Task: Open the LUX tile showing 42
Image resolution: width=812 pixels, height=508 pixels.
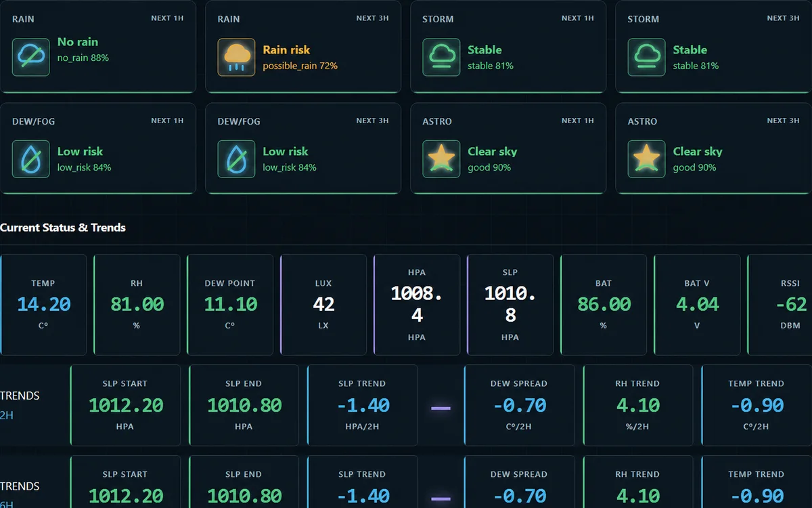Action: tap(323, 305)
